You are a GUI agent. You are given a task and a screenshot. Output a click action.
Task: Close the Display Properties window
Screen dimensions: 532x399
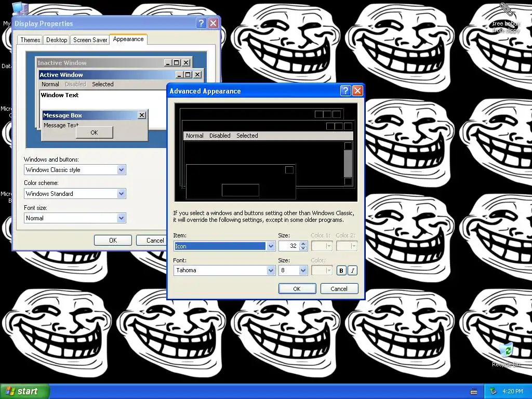pyautogui.click(x=214, y=23)
